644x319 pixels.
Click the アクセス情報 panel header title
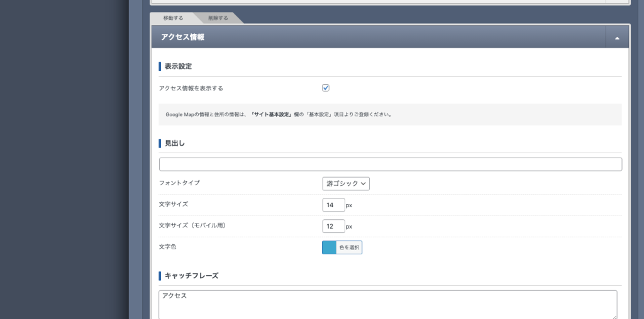click(183, 37)
